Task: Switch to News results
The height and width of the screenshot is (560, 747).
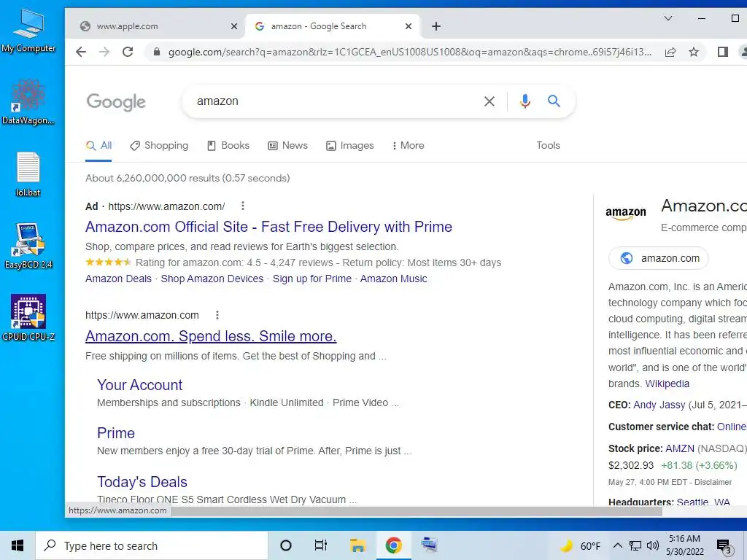Action: pos(287,145)
